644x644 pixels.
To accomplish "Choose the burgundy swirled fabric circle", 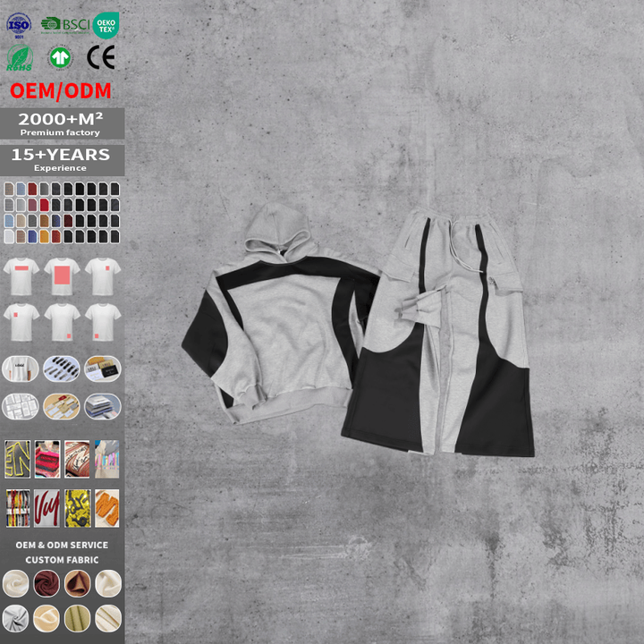I will pos(47,583).
